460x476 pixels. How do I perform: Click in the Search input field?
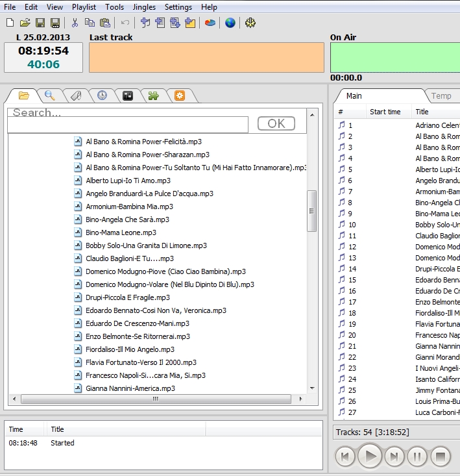pos(128,125)
